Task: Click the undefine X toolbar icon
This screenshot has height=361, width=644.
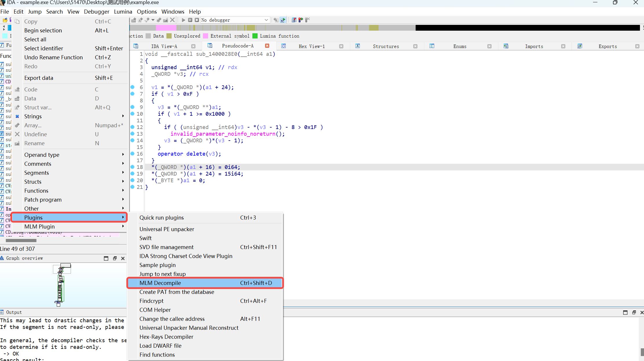Action: coord(172,20)
